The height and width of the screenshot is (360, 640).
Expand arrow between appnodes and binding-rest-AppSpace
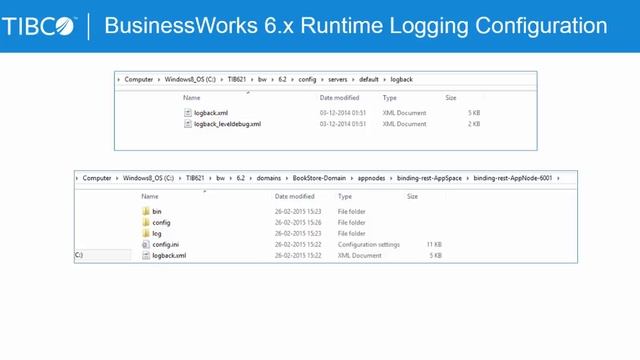tap(391, 178)
